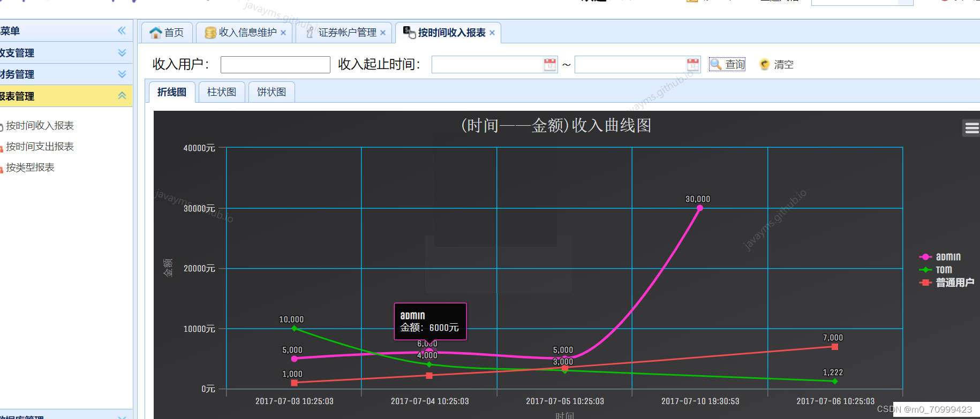Click admin's 30,000 data point
The height and width of the screenshot is (419, 980).
(x=700, y=208)
